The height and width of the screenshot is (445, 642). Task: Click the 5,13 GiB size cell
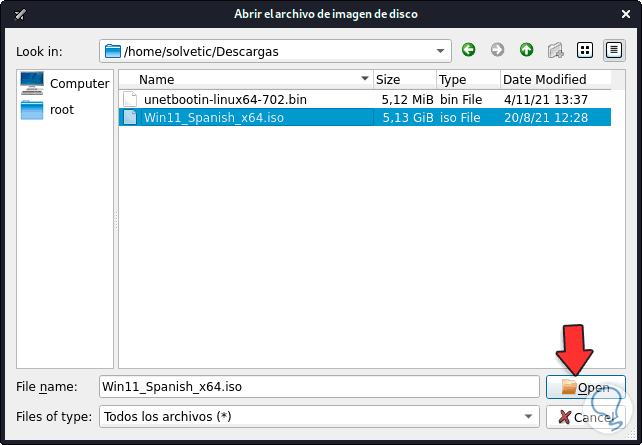(408, 118)
